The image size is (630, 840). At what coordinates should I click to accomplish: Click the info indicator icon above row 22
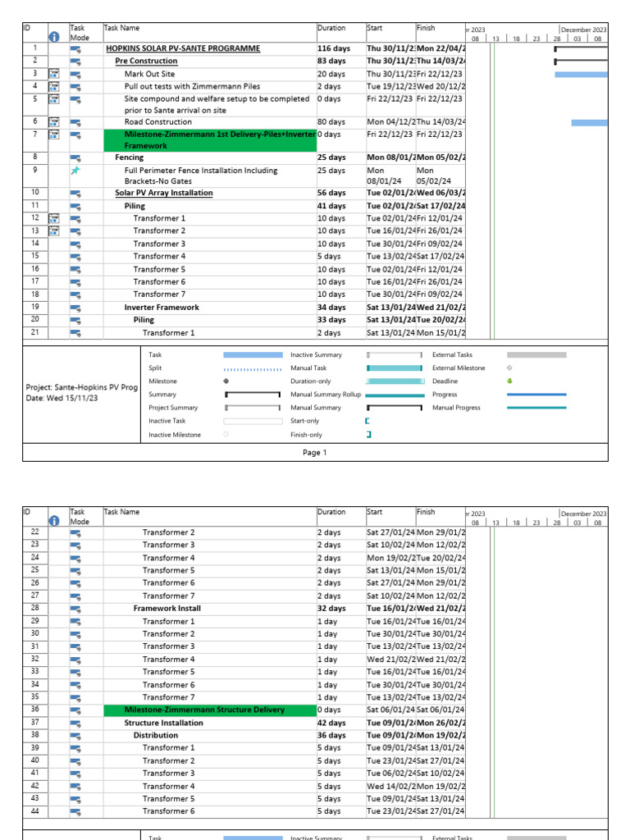pos(54,521)
